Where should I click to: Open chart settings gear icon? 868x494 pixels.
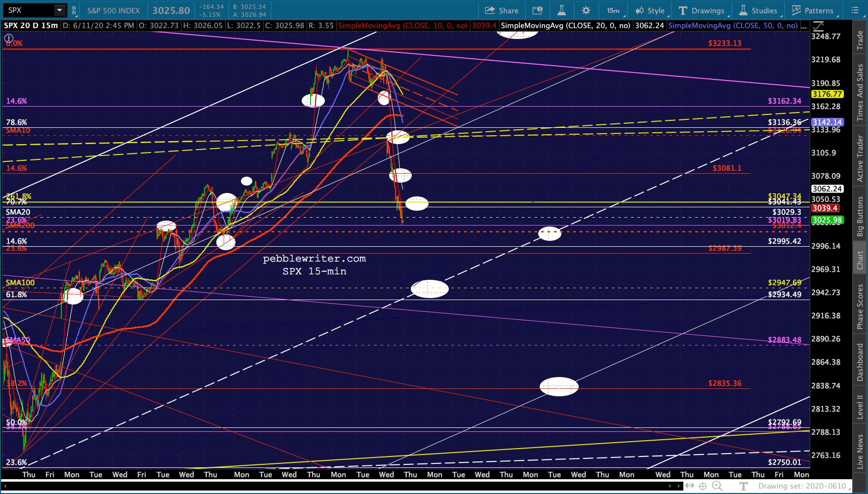586,10
